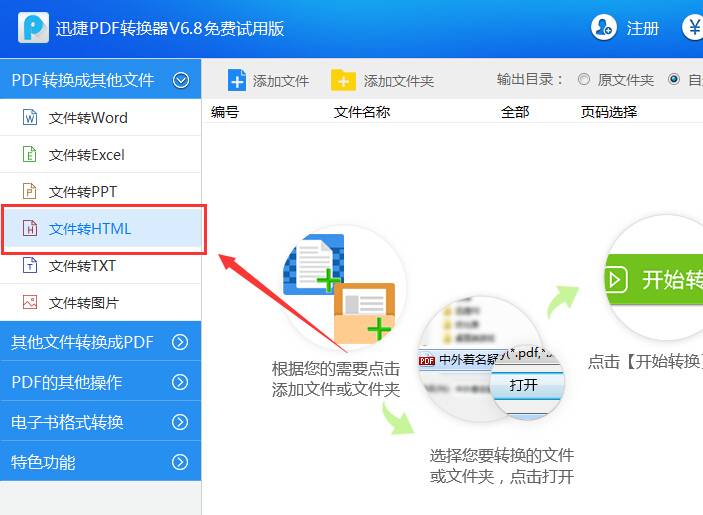Select the custom output directory radio button

[x=674, y=79]
